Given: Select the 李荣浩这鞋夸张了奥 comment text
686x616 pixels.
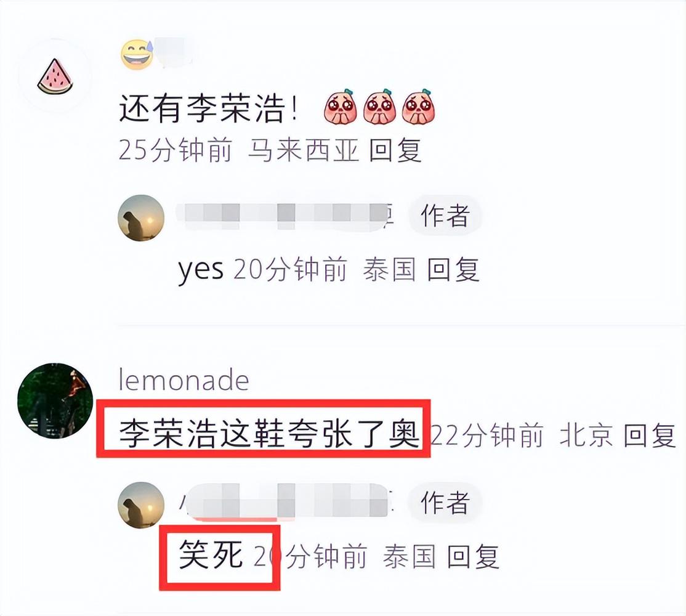Looking at the screenshot, I should coord(268,434).
